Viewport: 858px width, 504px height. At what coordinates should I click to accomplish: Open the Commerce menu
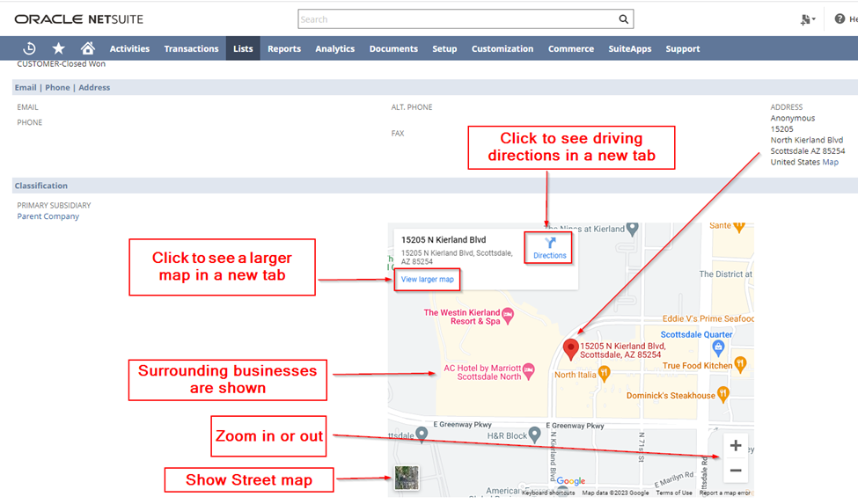[571, 48]
